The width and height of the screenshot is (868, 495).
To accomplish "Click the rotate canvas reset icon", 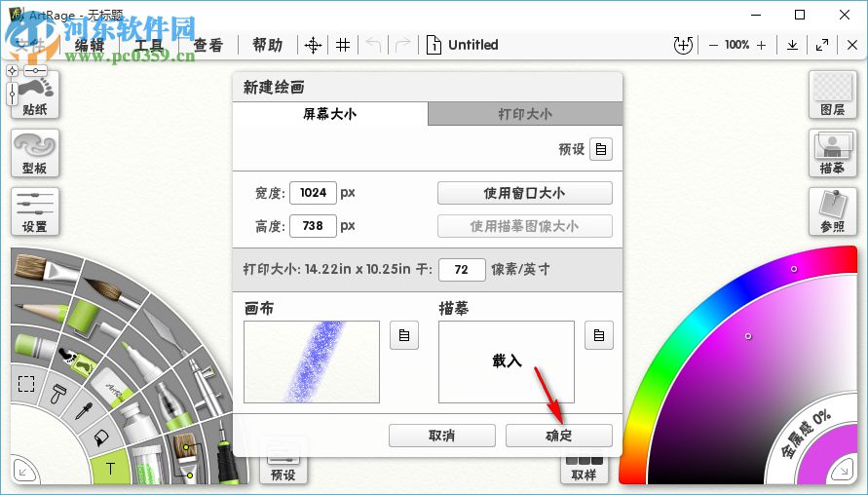I will pos(683,45).
